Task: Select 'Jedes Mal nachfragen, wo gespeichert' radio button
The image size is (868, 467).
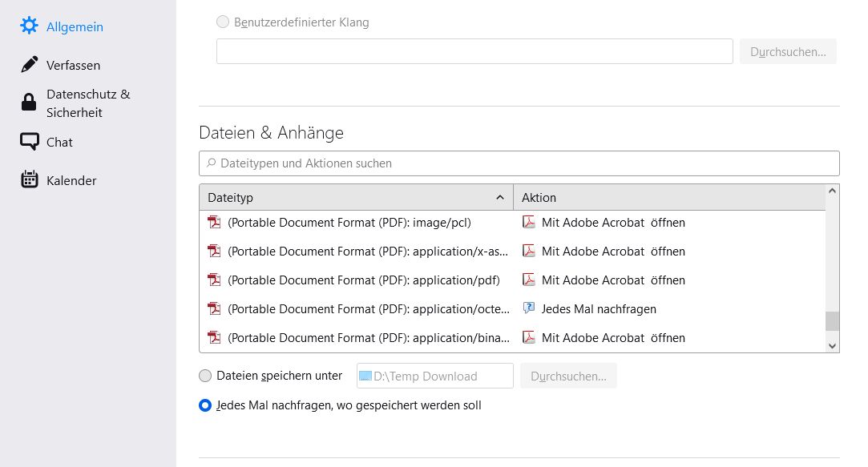Action: 205,405
